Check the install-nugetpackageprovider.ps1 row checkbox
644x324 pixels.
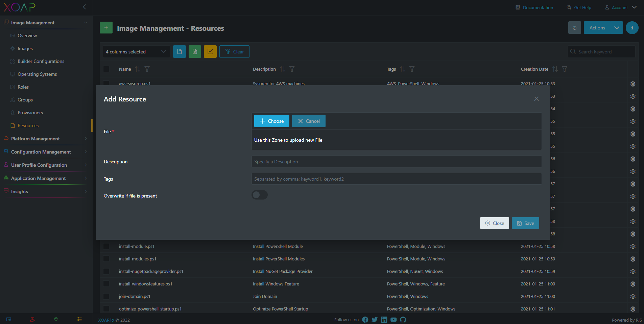click(x=106, y=271)
